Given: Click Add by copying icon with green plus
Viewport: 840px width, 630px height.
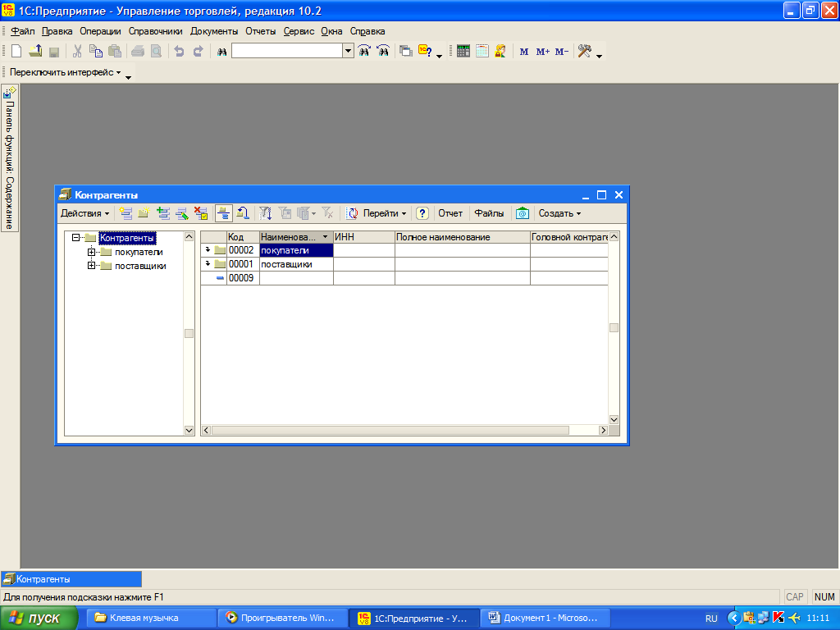Looking at the screenshot, I should 163,213.
